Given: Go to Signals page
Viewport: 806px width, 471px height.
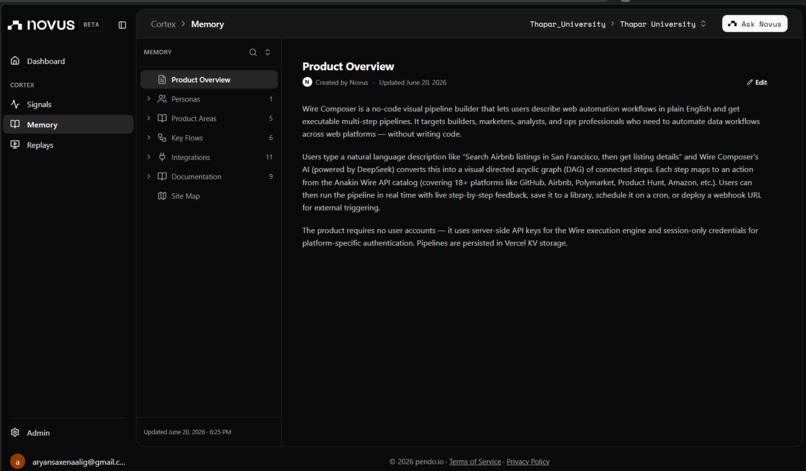Looking at the screenshot, I should (68, 104).
